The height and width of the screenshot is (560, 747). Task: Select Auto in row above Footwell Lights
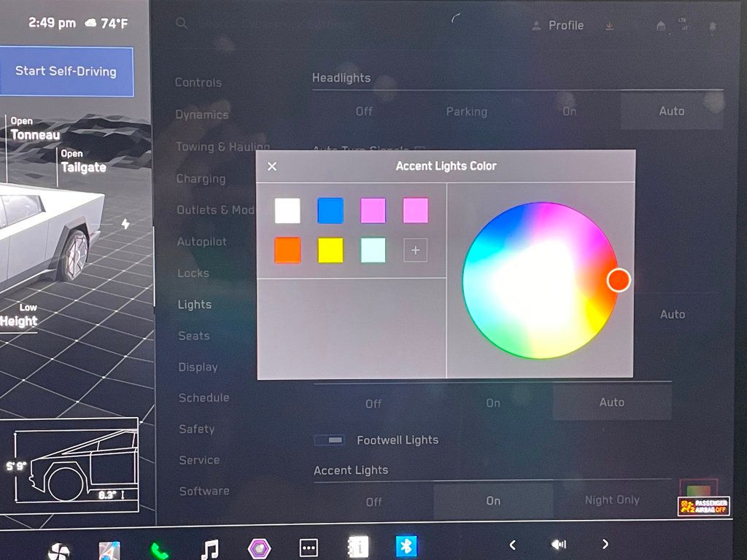click(x=612, y=402)
